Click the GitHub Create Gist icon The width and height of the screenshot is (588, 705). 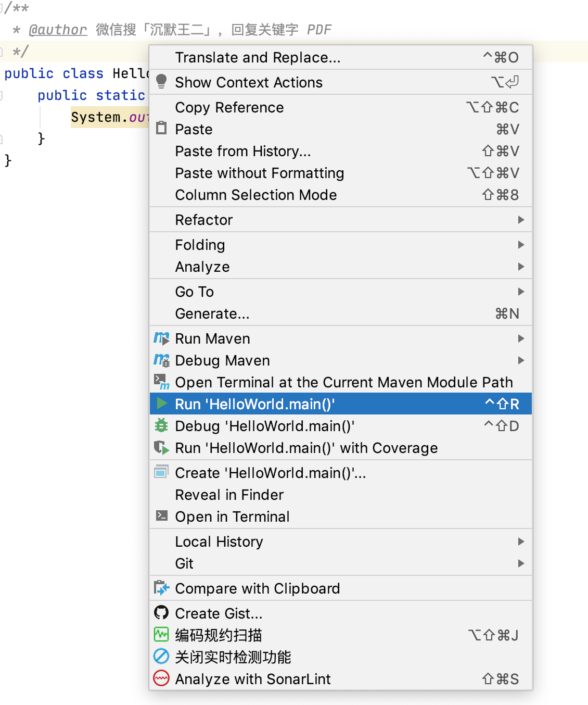click(161, 612)
